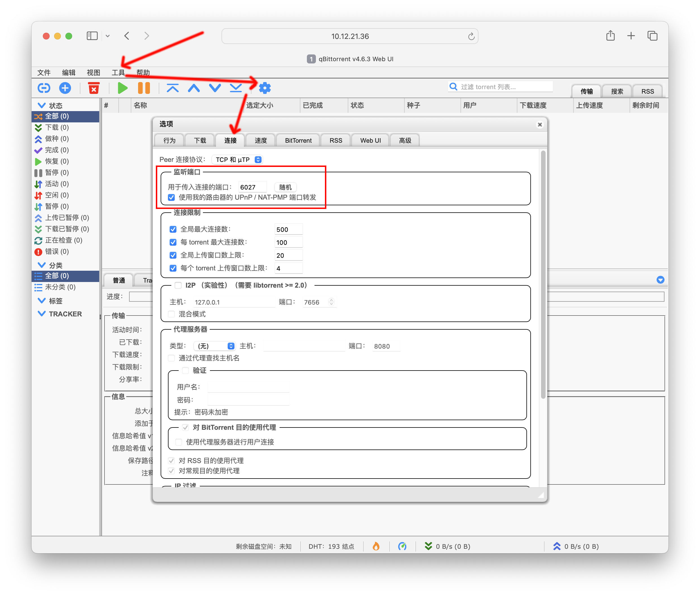
Task: Select the 活动 (0) status filter
Action: [65, 184]
